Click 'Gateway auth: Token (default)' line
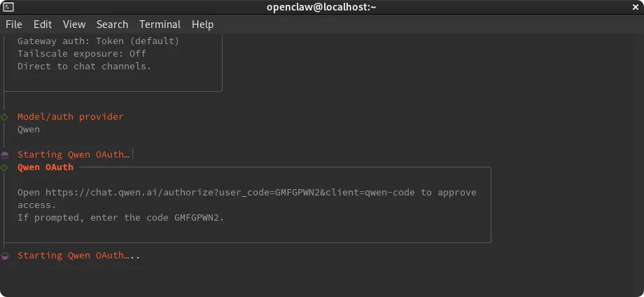Image resolution: width=644 pixels, height=297 pixels. 98,41
